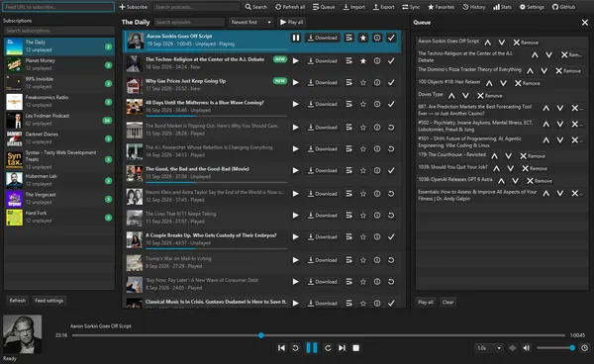Select 99% Invisible subscription
594x364 pixels.
(59, 83)
